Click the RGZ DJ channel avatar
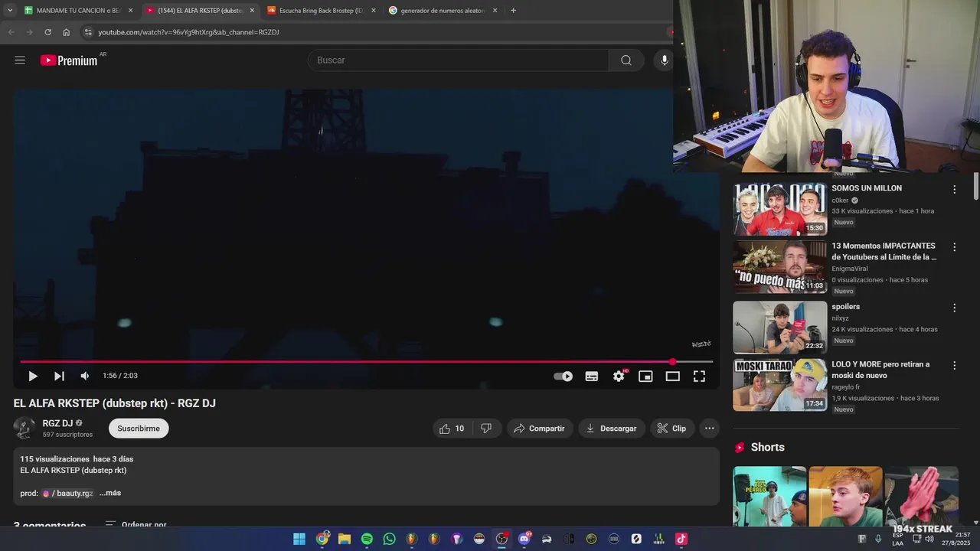Viewport: 980px width, 551px height. click(x=24, y=428)
